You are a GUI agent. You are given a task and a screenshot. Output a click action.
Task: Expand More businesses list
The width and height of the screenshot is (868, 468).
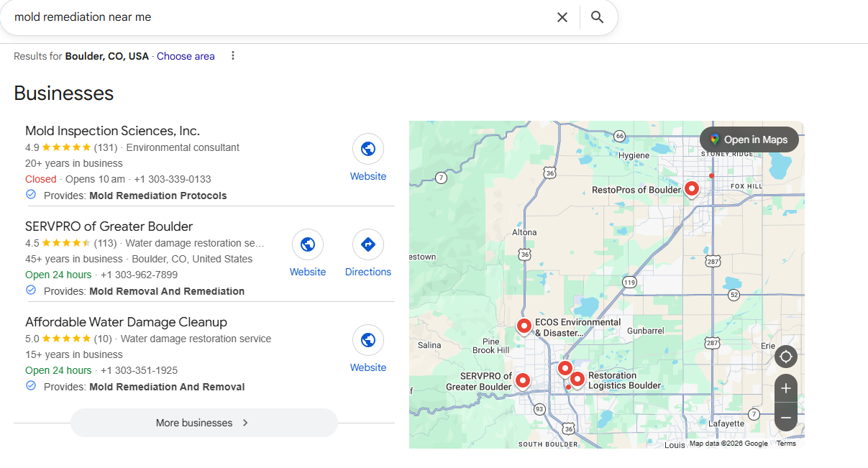coord(204,423)
